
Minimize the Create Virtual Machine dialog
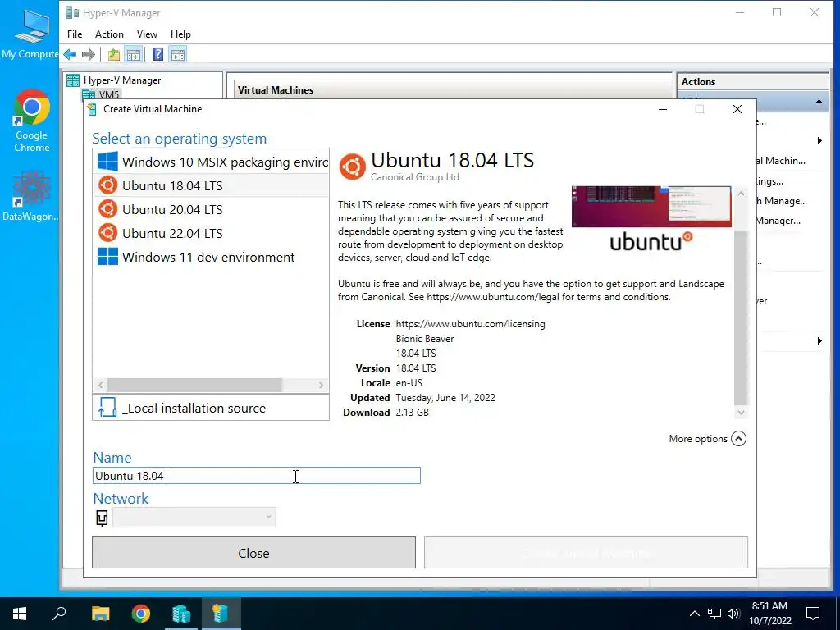pos(663,109)
